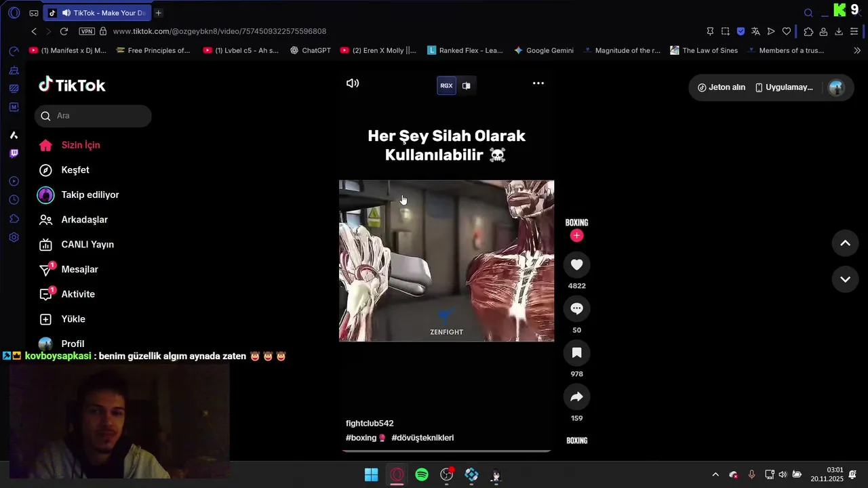Viewport: 868px width, 488px height.
Task: Open the send/flow arrow icon
Action: [x=771, y=31]
